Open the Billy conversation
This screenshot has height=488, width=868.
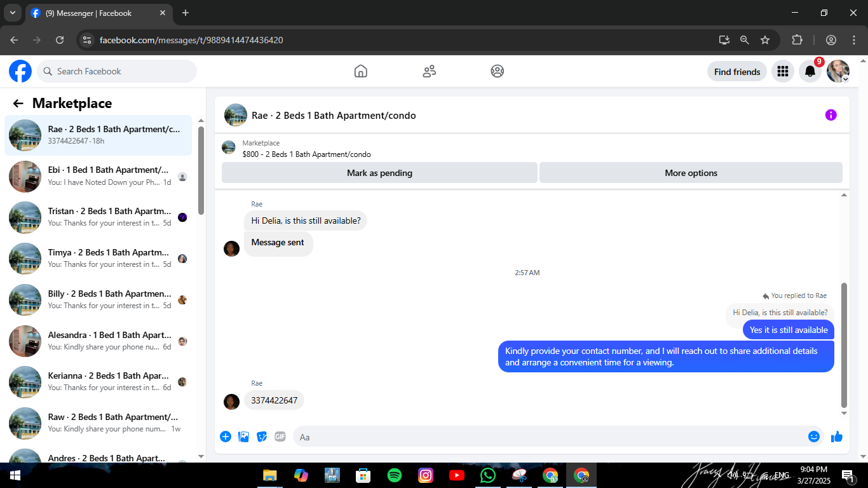tap(98, 300)
